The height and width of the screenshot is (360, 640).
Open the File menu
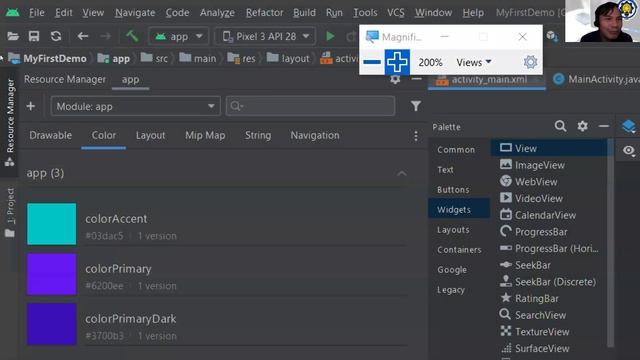pyautogui.click(x=36, y=13)
